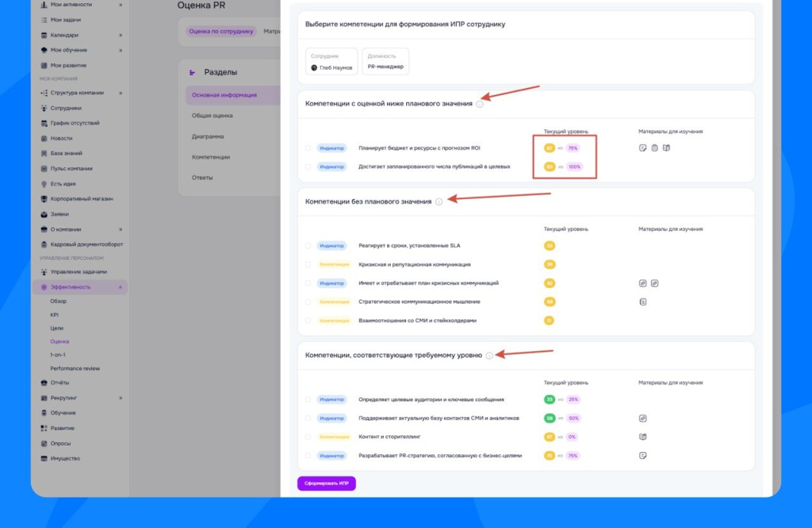
Task: Select 'Оценка по сотруднику' tab
Action: click(x=221, y=32)
